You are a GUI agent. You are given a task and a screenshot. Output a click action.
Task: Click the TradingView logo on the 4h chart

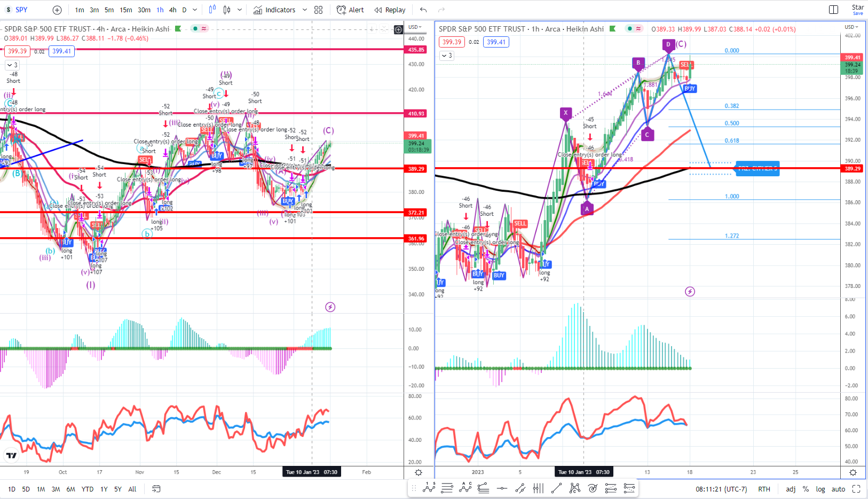[x=11, y=455]
